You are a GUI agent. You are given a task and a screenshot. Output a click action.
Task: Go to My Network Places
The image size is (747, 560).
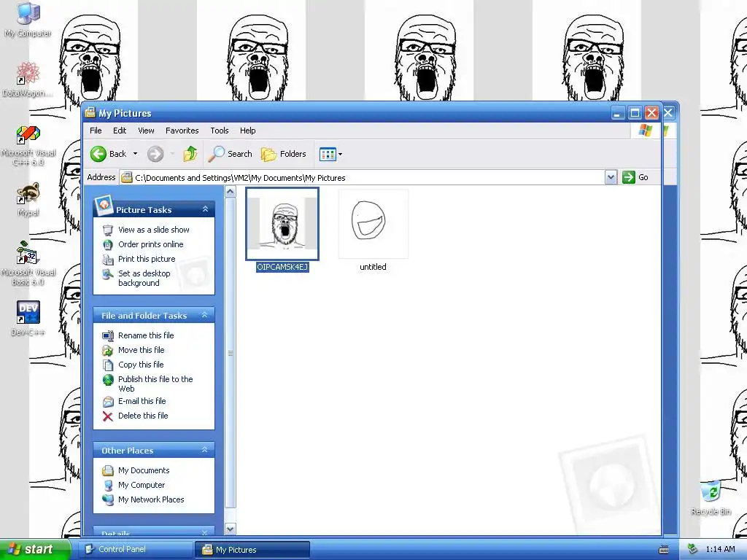pyautogui.click(x=151, y=499)
